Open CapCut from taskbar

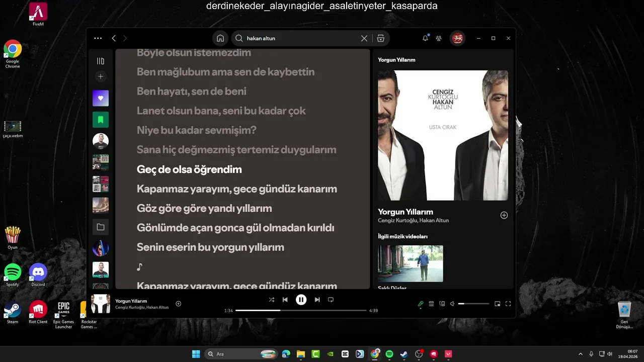coord(345,354)
